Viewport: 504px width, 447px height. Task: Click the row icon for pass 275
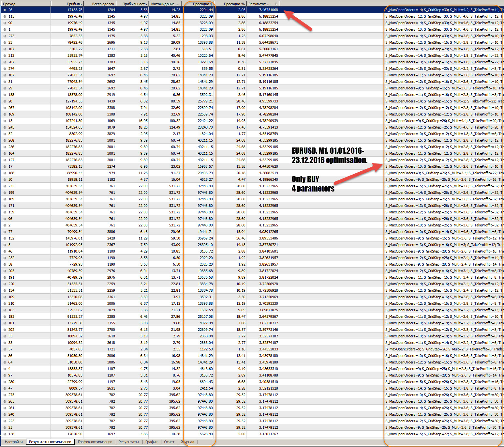(x=5, y=395)
